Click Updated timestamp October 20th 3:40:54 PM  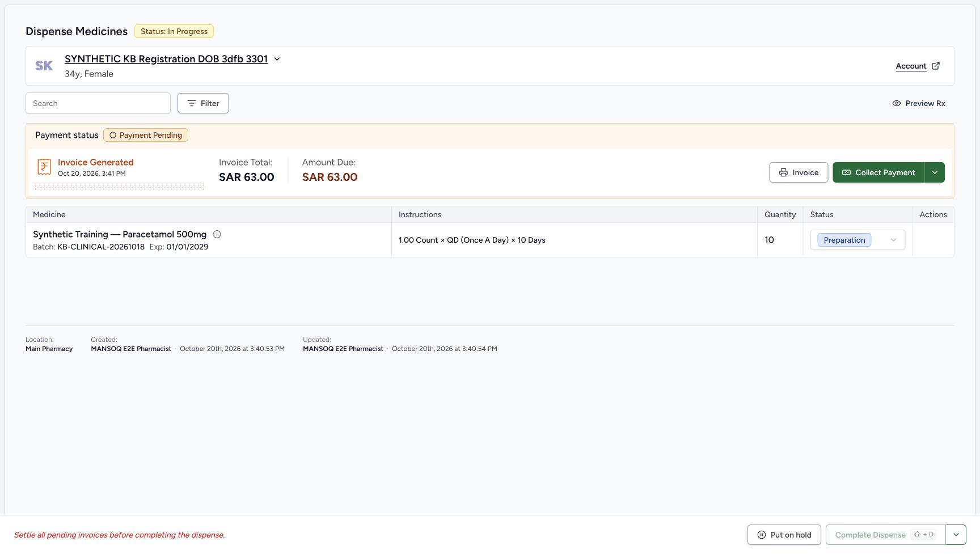click(445, 349)
